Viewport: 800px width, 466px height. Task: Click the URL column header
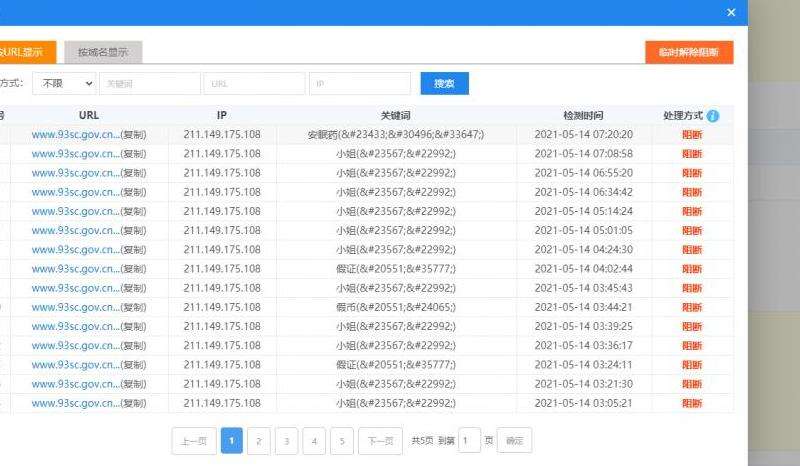click(x=89, y=115)
